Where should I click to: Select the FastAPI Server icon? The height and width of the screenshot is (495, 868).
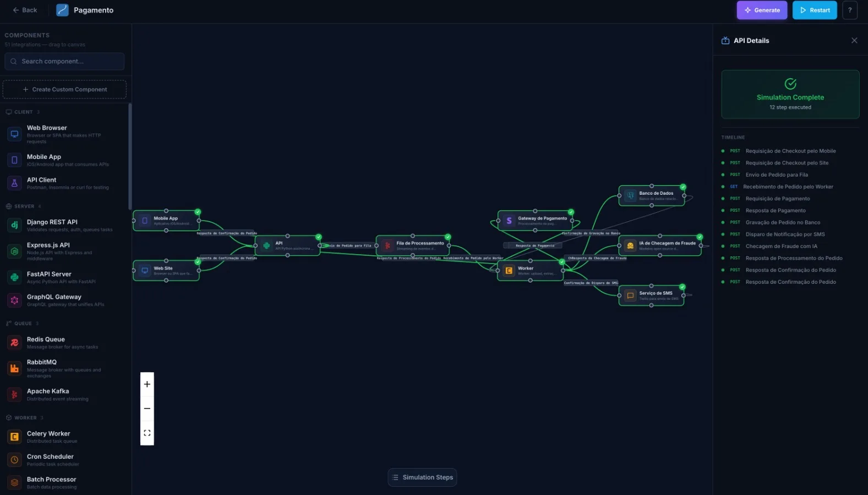click(14, 277)
